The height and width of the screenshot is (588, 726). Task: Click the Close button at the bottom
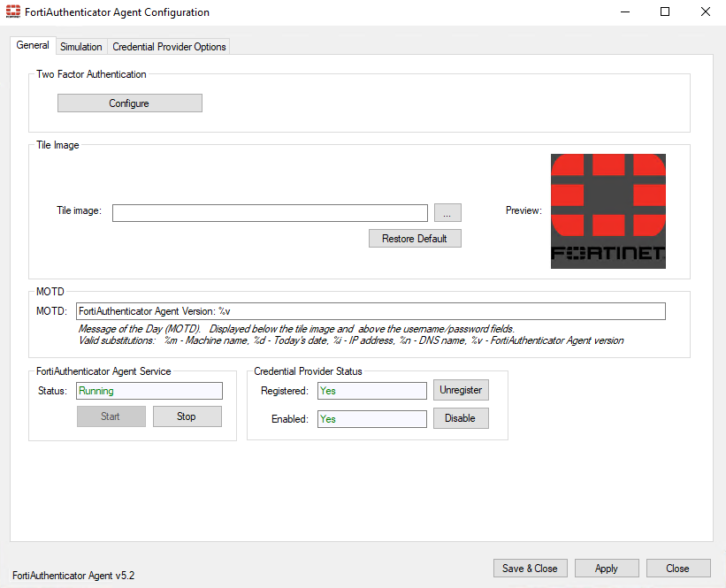[678, 568]
